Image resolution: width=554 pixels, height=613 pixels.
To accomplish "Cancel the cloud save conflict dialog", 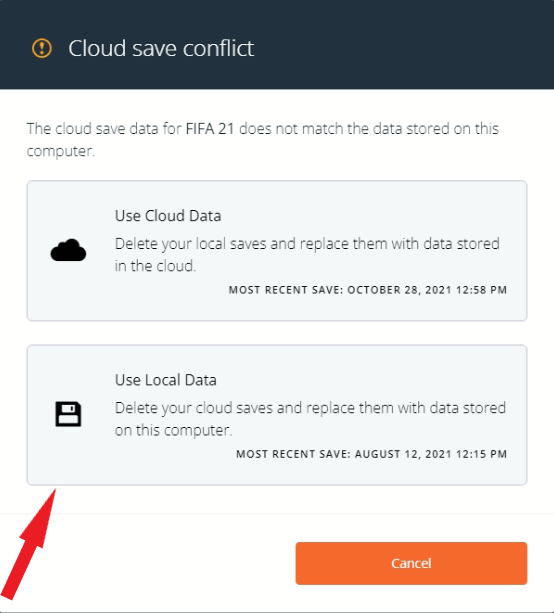I will click(411, 563).
